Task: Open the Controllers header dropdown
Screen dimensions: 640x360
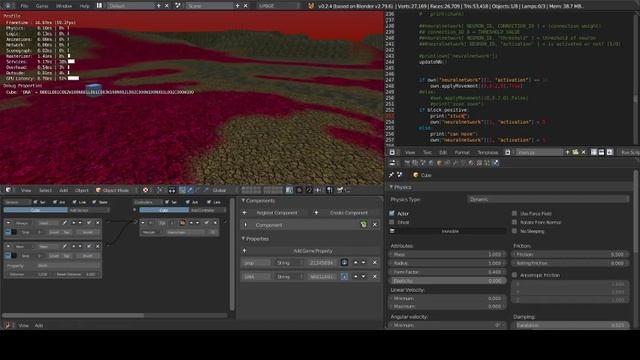Action: tap(148, 202)
